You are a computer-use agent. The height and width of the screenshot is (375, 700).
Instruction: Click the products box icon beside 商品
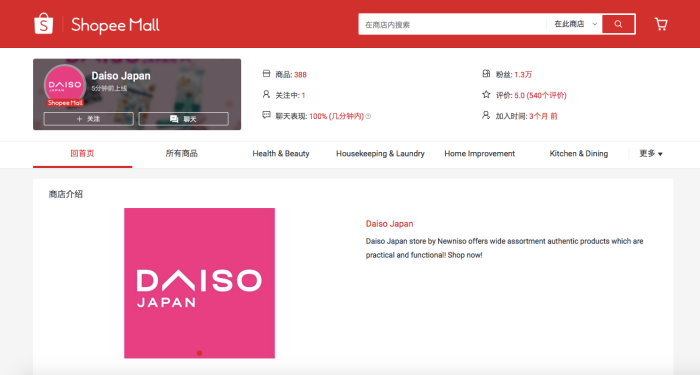coord(267,74)
